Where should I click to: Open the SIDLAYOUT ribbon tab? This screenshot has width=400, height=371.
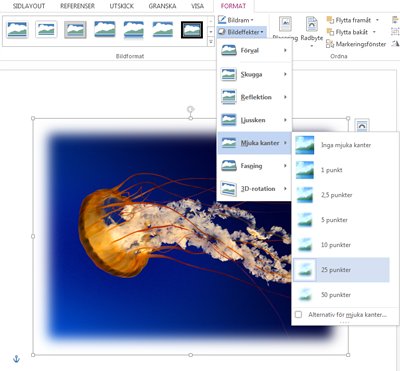click(x=29, y=6)
